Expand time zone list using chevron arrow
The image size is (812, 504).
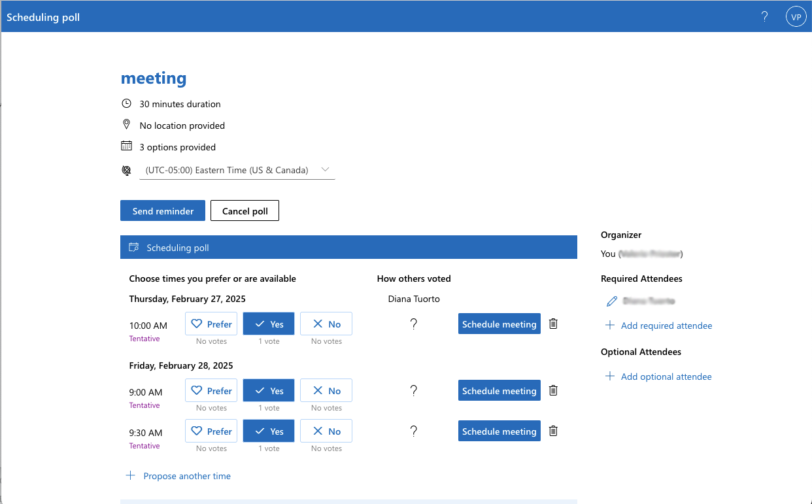click(x=326, y=170)
